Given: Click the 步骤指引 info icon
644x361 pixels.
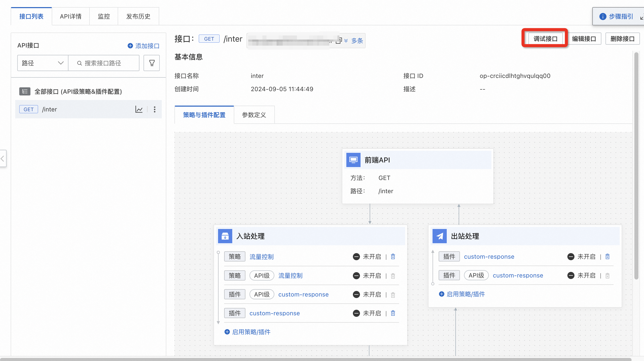Looking at the screenshot, I should 603,17.
